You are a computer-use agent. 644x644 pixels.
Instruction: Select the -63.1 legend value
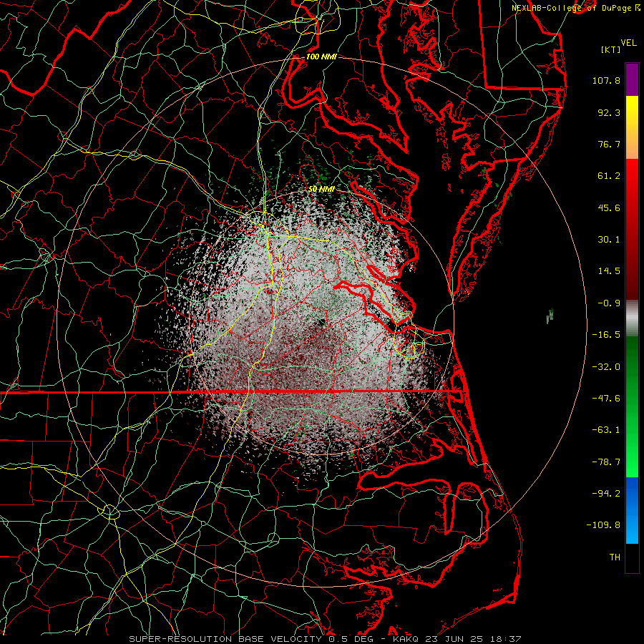click(606, 430)
